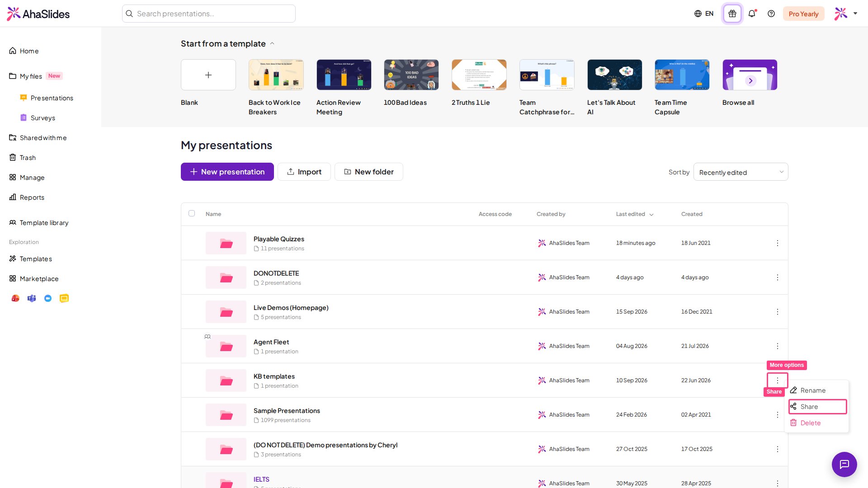Click the help question mark icon
The height and width of the screenshot is (488, 868).
pos(771,14)
